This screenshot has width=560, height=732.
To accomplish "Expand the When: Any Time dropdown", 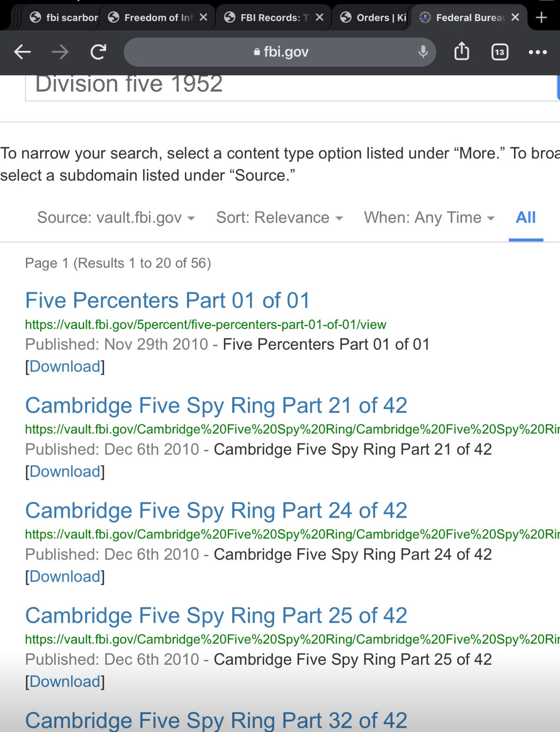I will pos(429,217).
